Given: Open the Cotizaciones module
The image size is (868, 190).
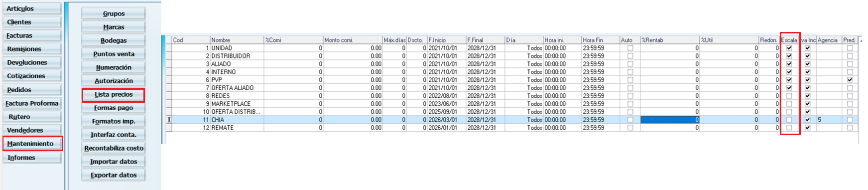Looking at the screenshot, I should 32,76.
